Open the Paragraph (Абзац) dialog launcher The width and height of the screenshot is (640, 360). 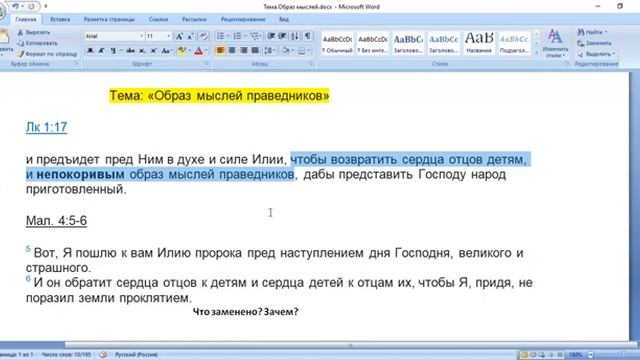click(x=311, y=64)
